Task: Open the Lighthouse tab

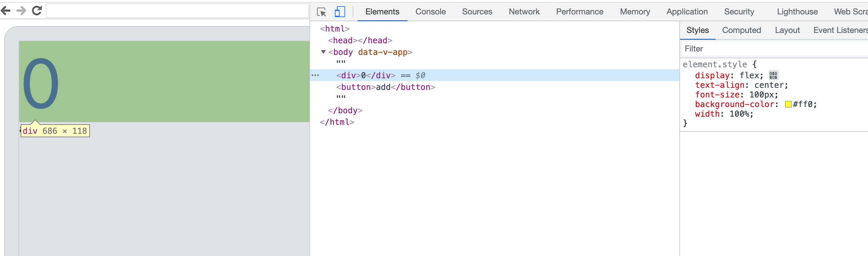Action: point(797,12)
